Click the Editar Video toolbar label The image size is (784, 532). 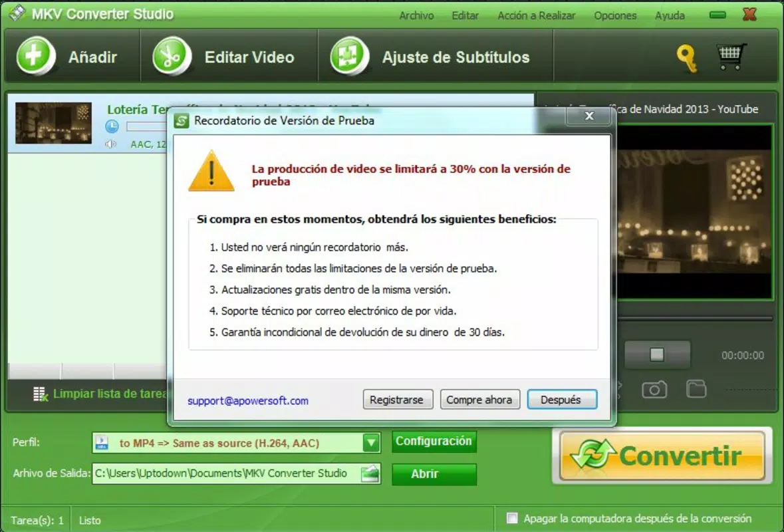(x=249, y=57)
